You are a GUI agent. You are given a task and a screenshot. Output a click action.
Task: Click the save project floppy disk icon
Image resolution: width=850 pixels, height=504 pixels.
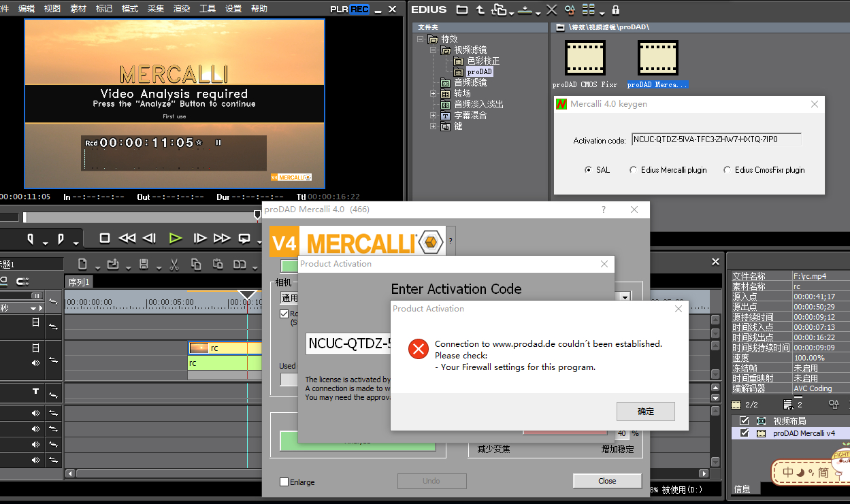click(144, 264)
